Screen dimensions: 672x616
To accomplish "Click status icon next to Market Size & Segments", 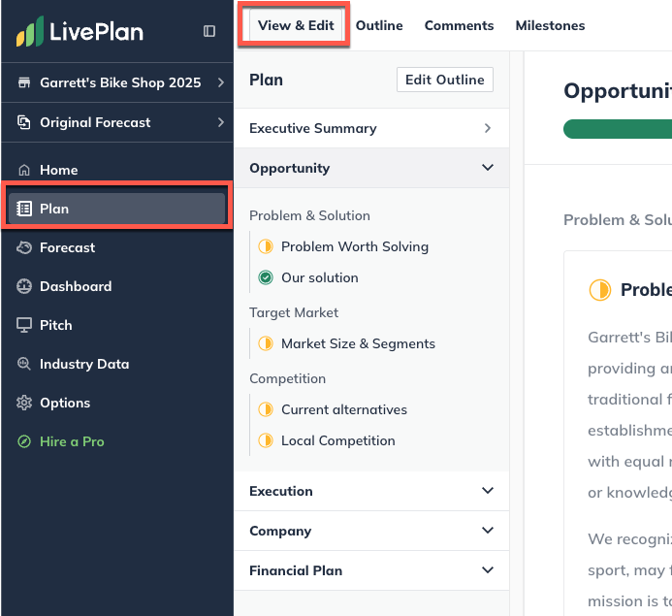I will [266, 343].
